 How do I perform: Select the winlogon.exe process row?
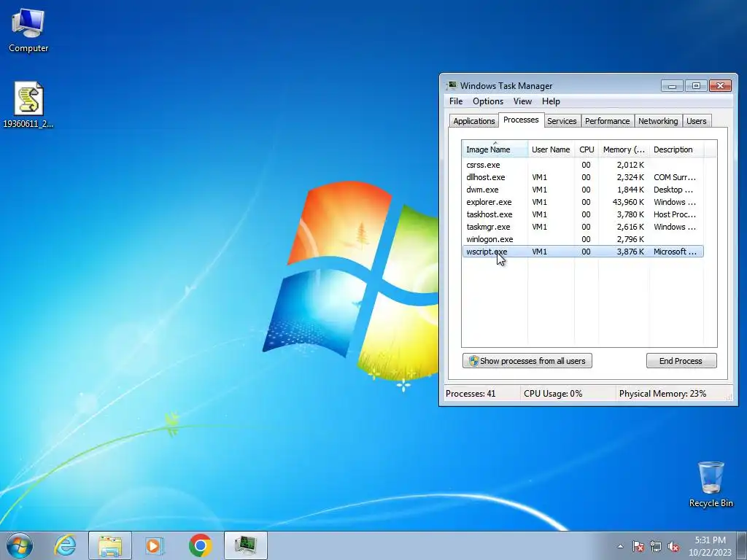583,239
